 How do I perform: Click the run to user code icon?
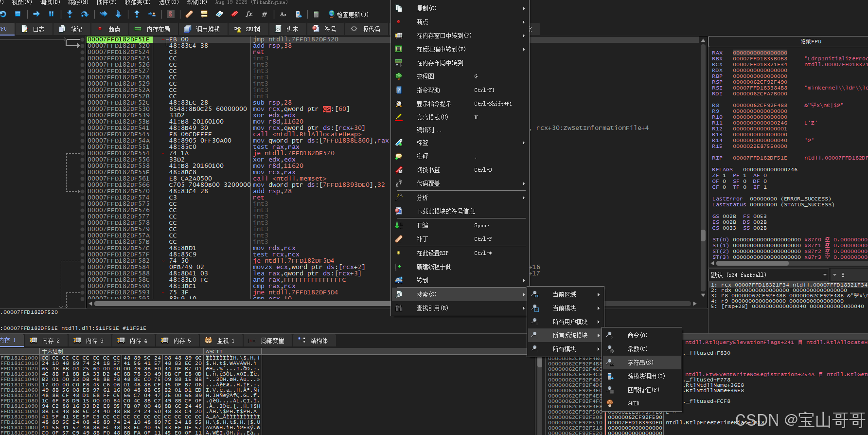[x=152, y=14]
